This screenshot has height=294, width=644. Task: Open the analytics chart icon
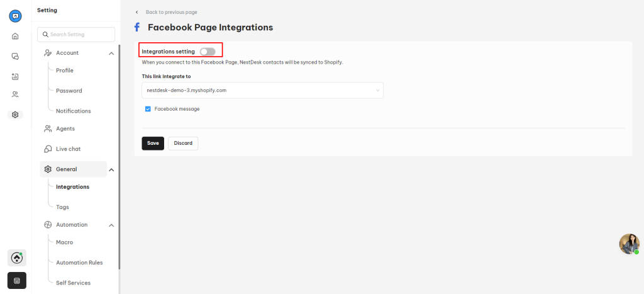[15, 76]
